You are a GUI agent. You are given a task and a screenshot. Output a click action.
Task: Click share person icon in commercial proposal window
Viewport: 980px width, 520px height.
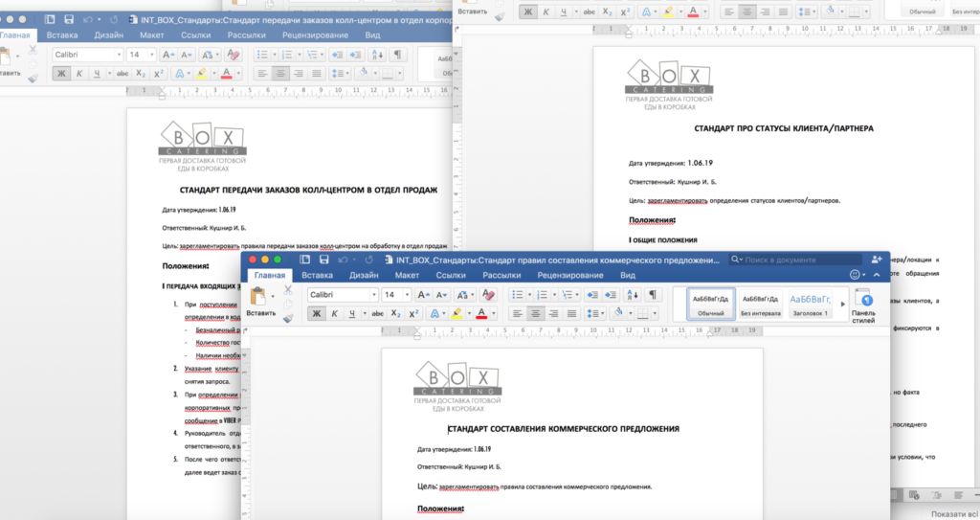click(x=877, y=260)
